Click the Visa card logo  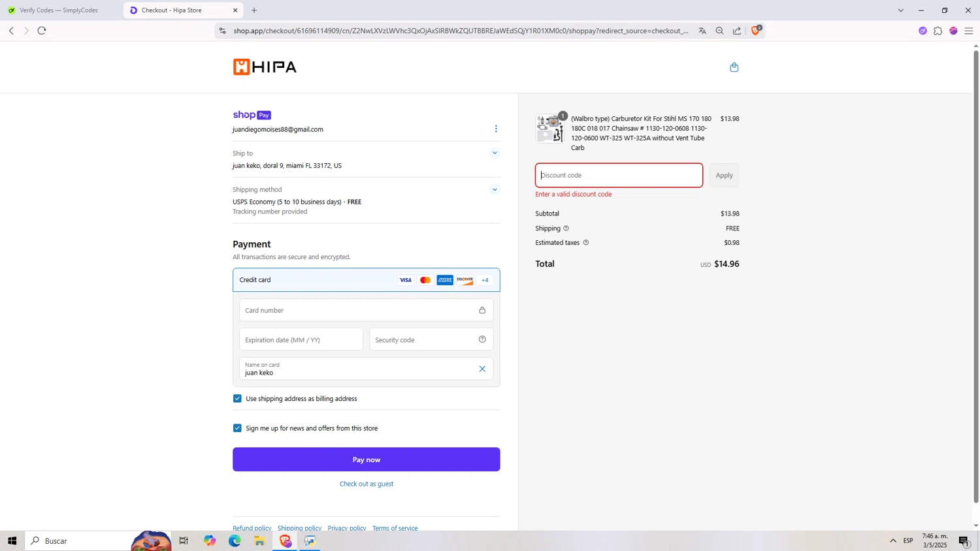405,280
